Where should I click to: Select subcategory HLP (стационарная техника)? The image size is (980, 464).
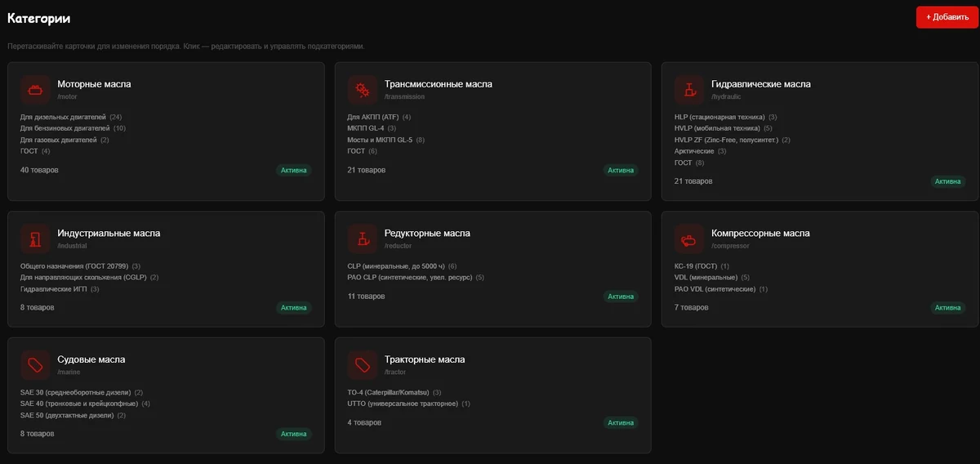[x=719, y=117]
